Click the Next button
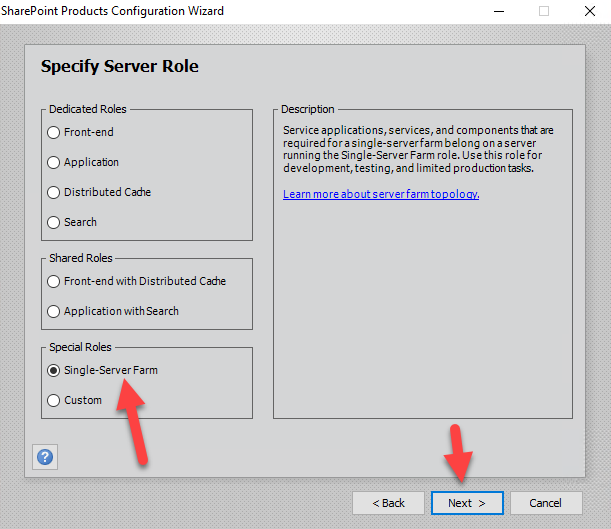The image size is (611, 529). (x=467, y=503)
